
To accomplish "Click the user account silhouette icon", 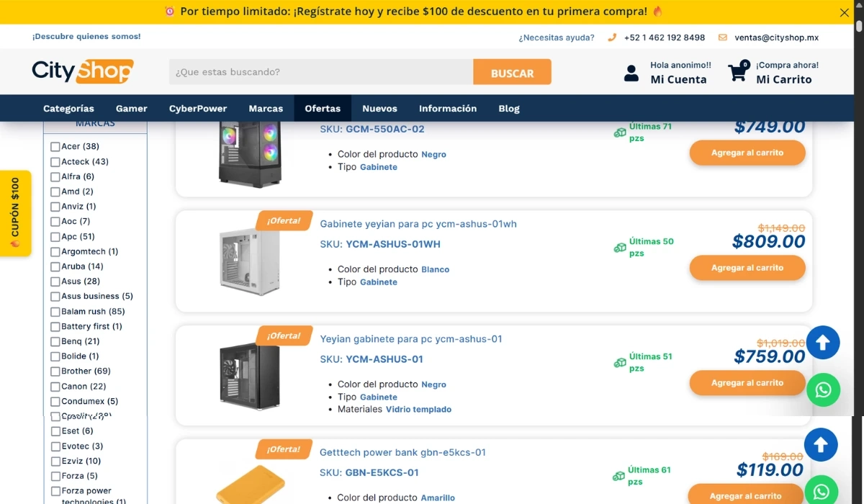I will click(x=631, y=73).
